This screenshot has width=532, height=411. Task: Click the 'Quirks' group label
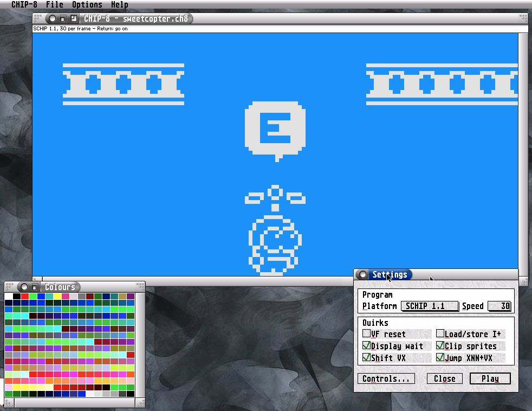coord(375,323)
